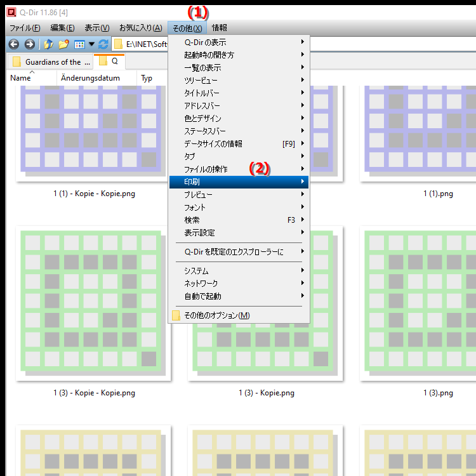This screenshot has height=476, width=476.
Task: Choose the 検索 F3 menu entry
Action: pyautogui.click(x=239, y=220)
